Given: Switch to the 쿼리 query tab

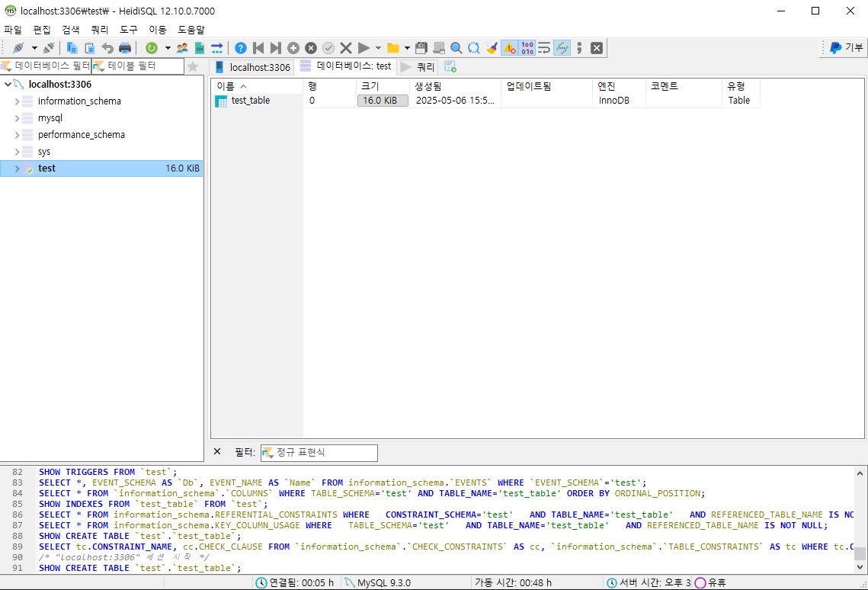Looking at the screenshot, I should 418,67.
